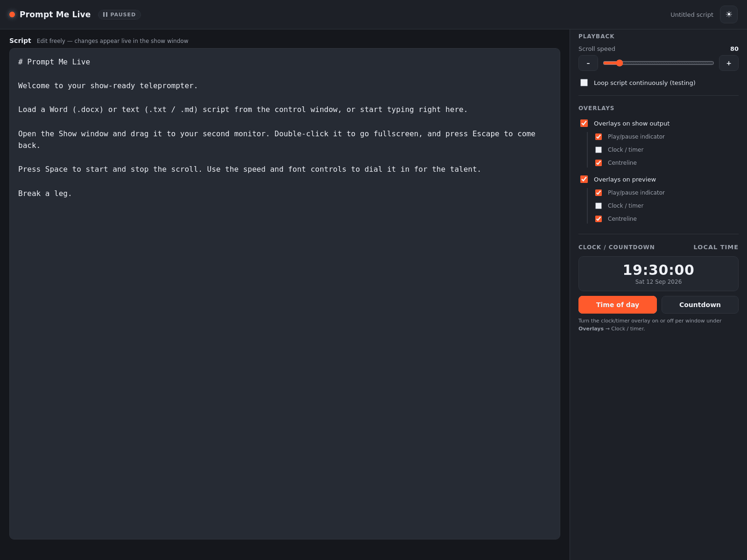Uncheck show output Centreline overlay
Viewport: 747px width, 560px height.
pos(599,163)
